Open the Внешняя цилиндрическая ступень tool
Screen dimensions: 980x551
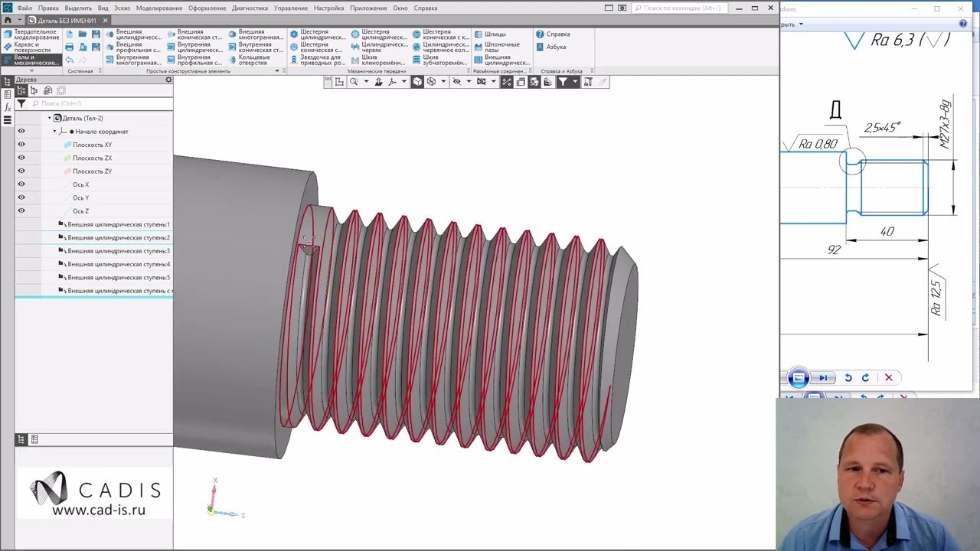tap(133, 34)
